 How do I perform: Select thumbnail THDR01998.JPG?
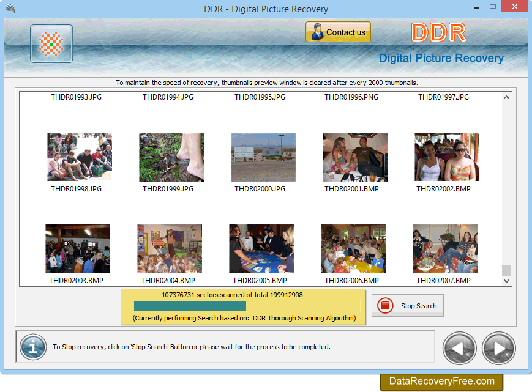tap(80, 157)
